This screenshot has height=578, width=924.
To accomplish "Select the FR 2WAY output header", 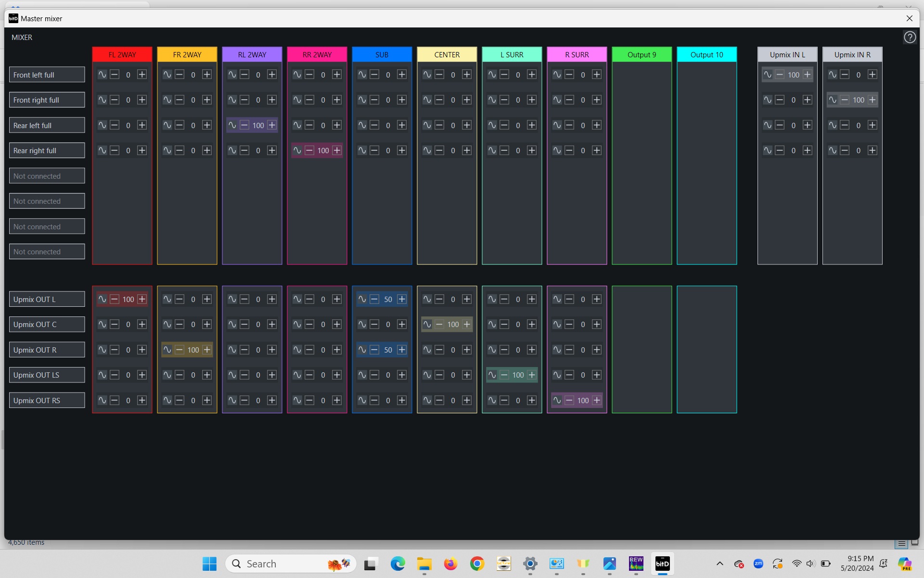I will point(187,54).
